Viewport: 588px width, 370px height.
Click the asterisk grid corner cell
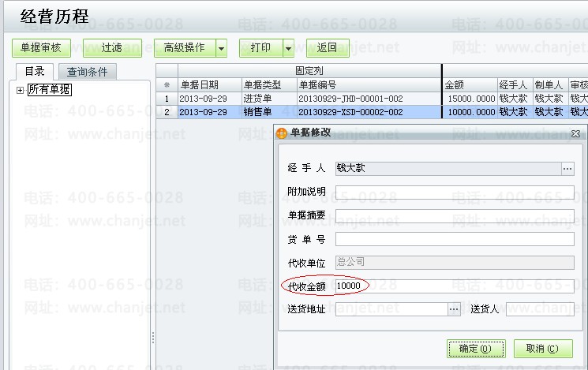pos(167,85)
